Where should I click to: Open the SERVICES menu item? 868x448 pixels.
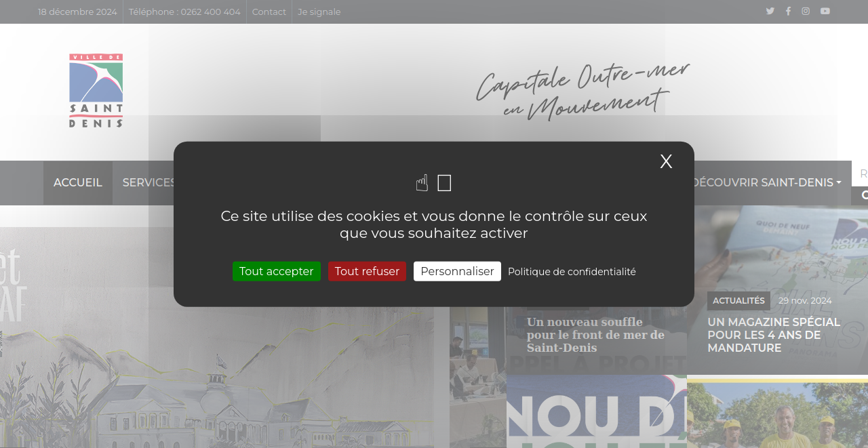(149, 183)
